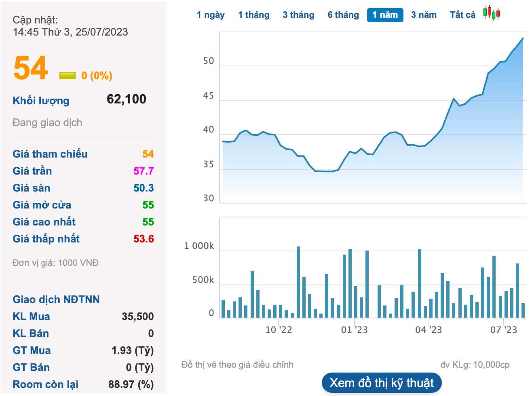Click the update timestamp 14:45 Thứ 3, 25/07/2023

(x=70, y=32)
